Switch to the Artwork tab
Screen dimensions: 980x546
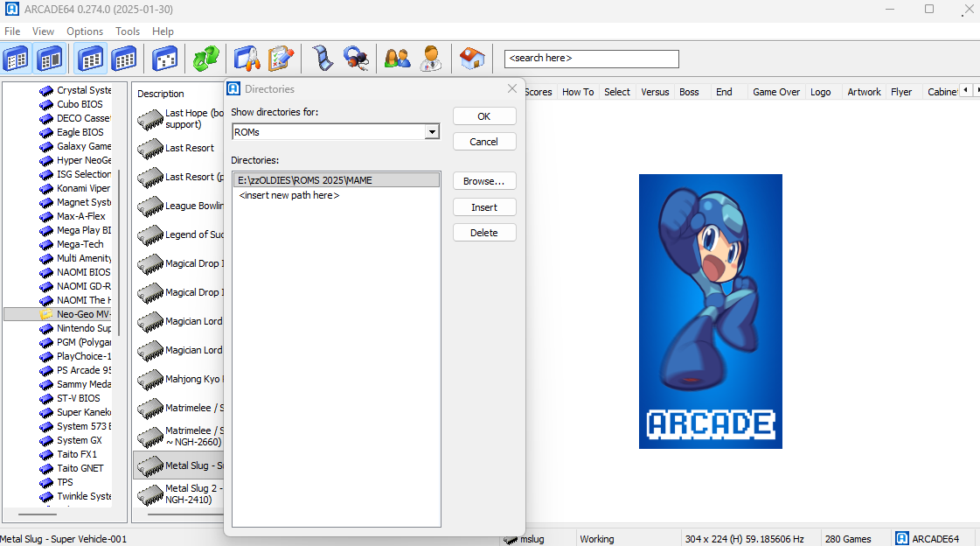click(864, 92)
